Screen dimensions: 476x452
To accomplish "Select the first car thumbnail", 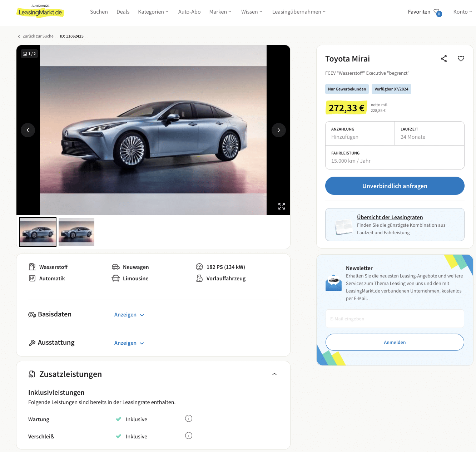I will tap(38, 232).
